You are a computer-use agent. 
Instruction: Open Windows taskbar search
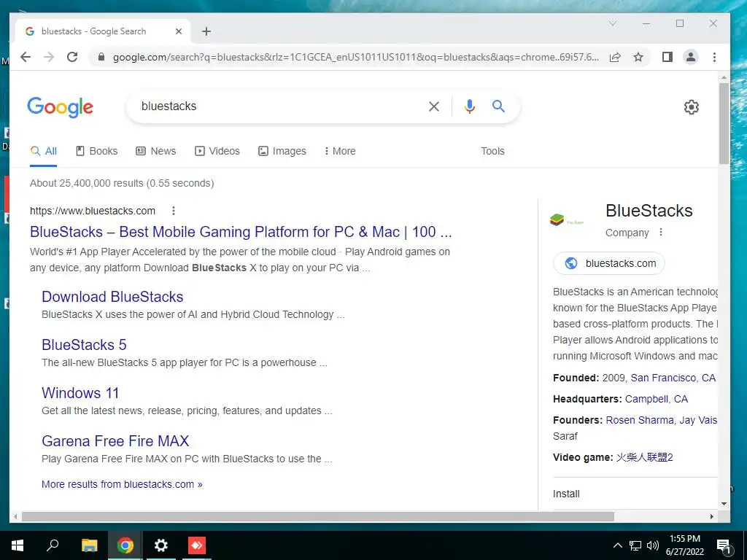[x=53, y=545]
